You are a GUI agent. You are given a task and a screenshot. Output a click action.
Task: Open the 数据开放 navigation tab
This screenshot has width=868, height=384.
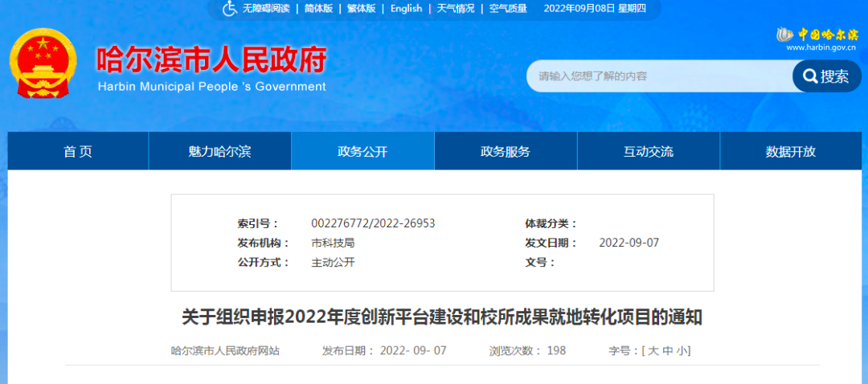(x=791, y=152)
